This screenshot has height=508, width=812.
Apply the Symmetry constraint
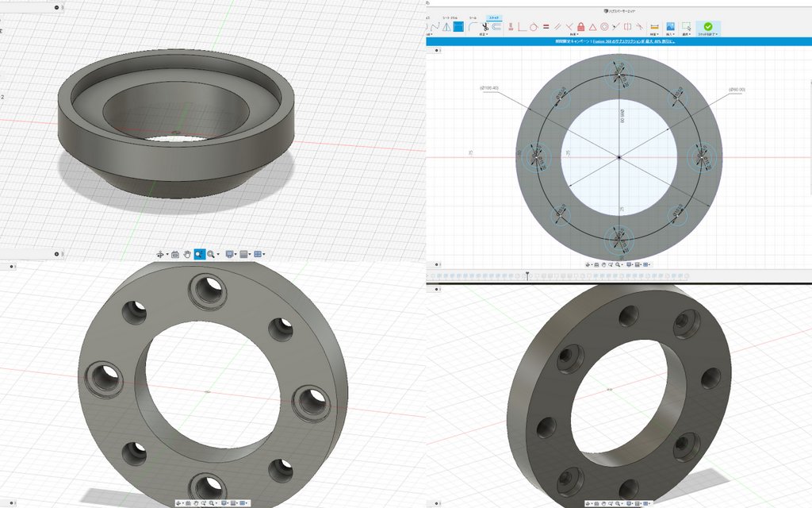[628, 27]
